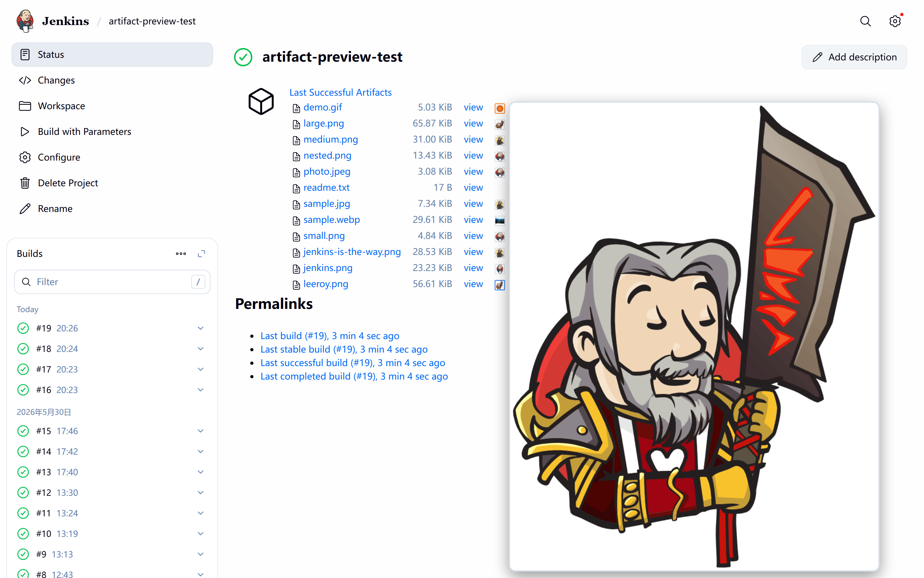Expand dropdown chevron for build #13
Viewport: 924px width, 578px height.
pyautogui.click(x=201, y=472)
